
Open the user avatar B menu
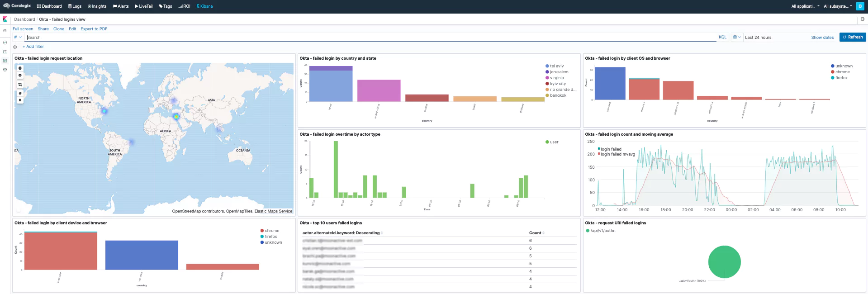click(860, 6)
